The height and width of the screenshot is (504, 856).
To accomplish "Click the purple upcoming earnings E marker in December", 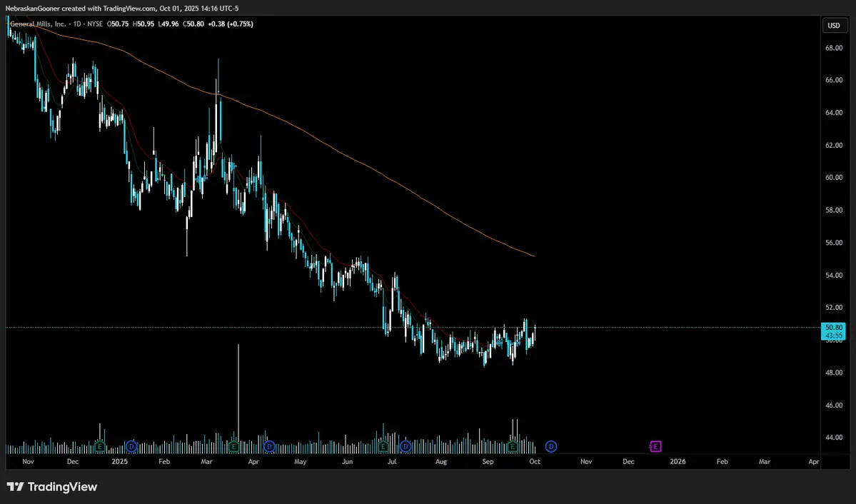I will click(x=655, y=447).
